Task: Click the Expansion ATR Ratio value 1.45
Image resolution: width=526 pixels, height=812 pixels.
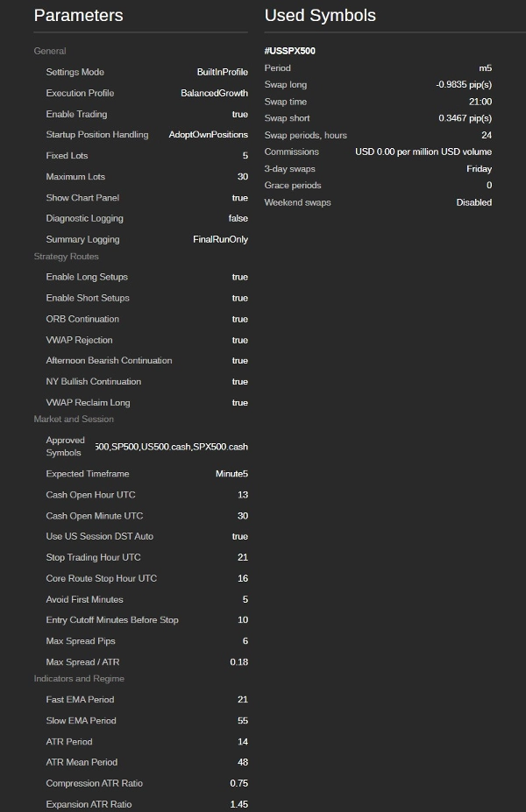Action: click(239, 804)
